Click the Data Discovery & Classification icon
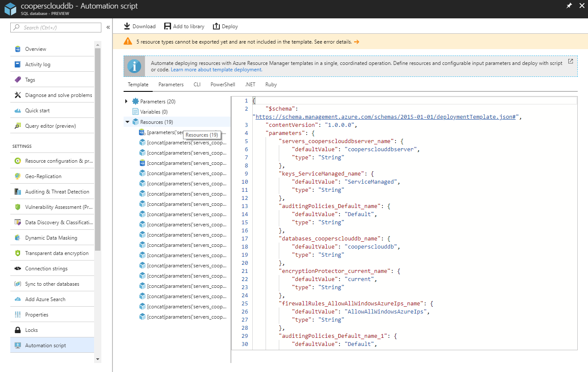The width and height of the screenshot is (588, 372). tap(18, 223)
